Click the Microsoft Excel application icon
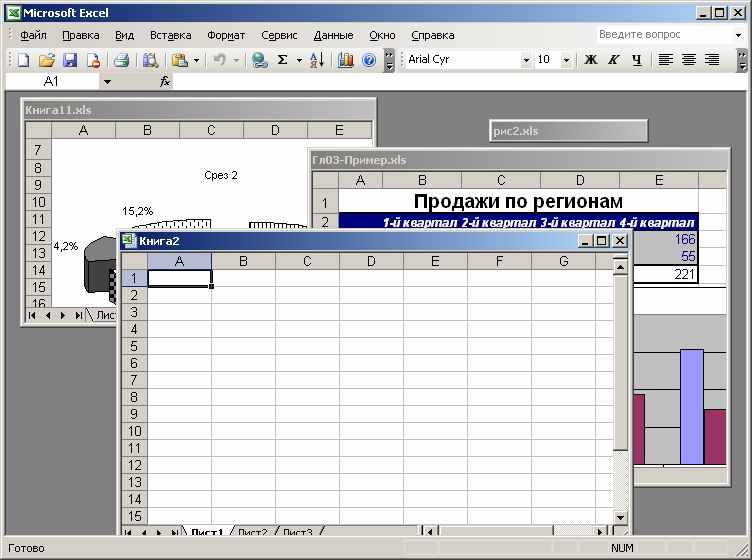The image size is (752, 560). pos(14,13)
